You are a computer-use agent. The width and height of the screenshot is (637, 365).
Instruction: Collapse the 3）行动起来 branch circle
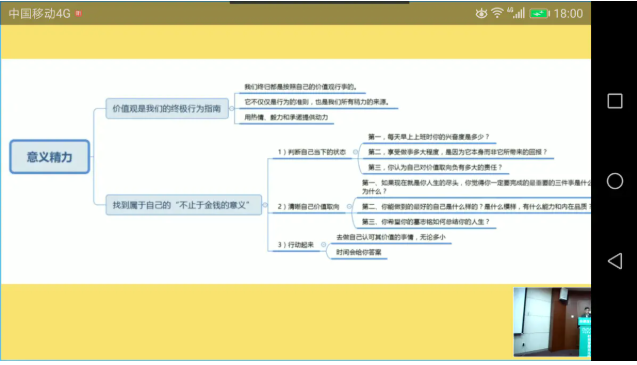[x=323, y=244]
